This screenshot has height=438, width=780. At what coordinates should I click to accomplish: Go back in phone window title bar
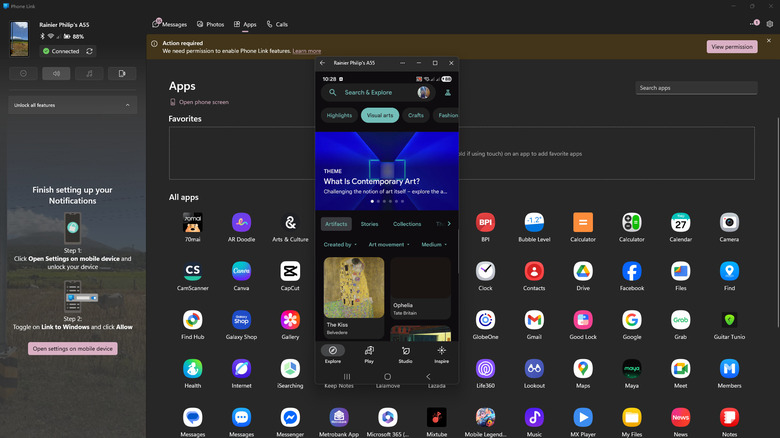(322, 63)
